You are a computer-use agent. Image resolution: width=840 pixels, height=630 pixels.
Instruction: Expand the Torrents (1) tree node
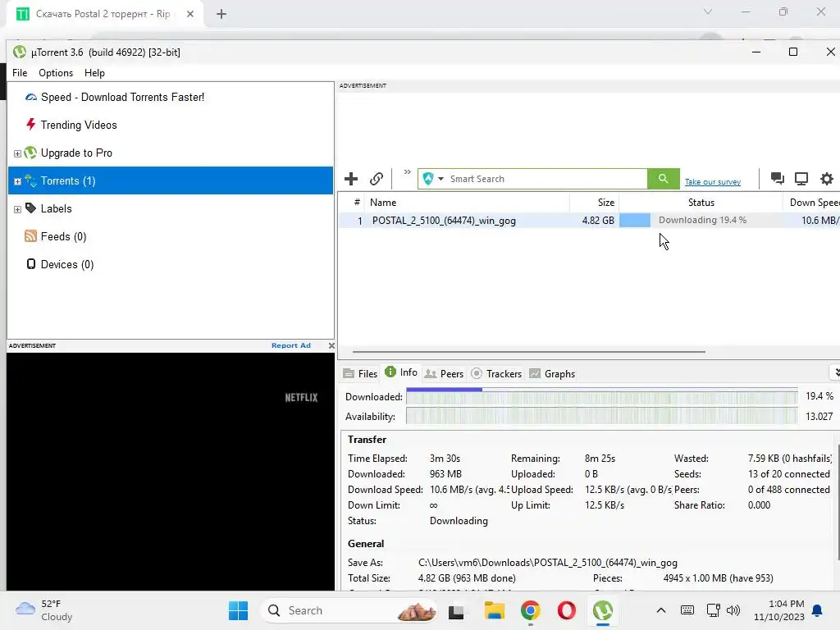[x=17, y=181]
